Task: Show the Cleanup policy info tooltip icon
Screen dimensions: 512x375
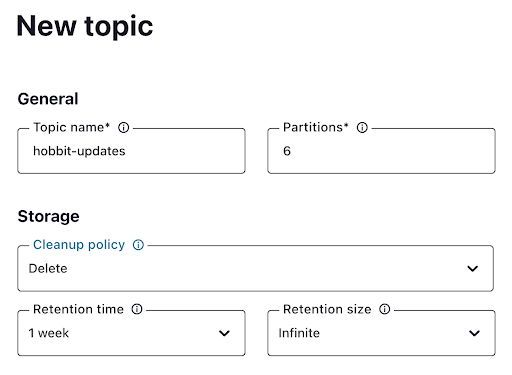Action: (x=138, y=245)
